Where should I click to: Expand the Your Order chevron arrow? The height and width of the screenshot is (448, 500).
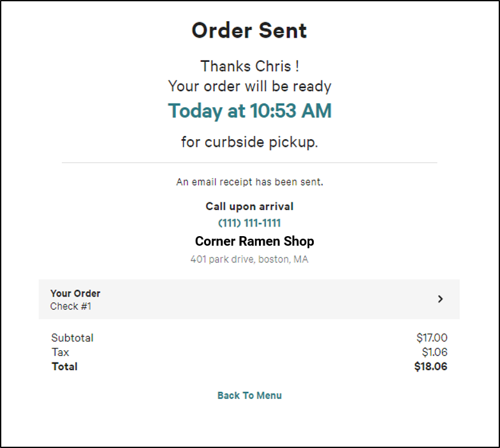pyautogui.click(x=440, y=299)
